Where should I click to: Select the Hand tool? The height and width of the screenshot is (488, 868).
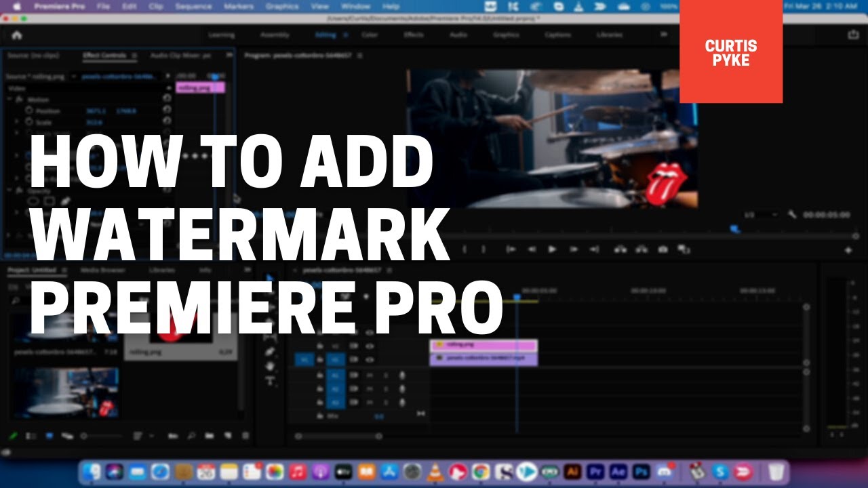point(270,366)
